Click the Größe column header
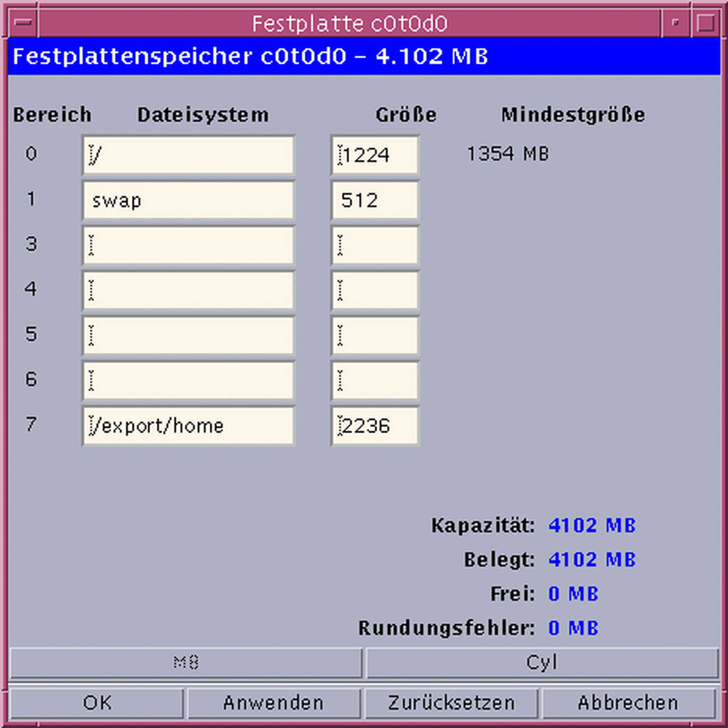This screenshot has height=728, width=728. pos(406,115)
